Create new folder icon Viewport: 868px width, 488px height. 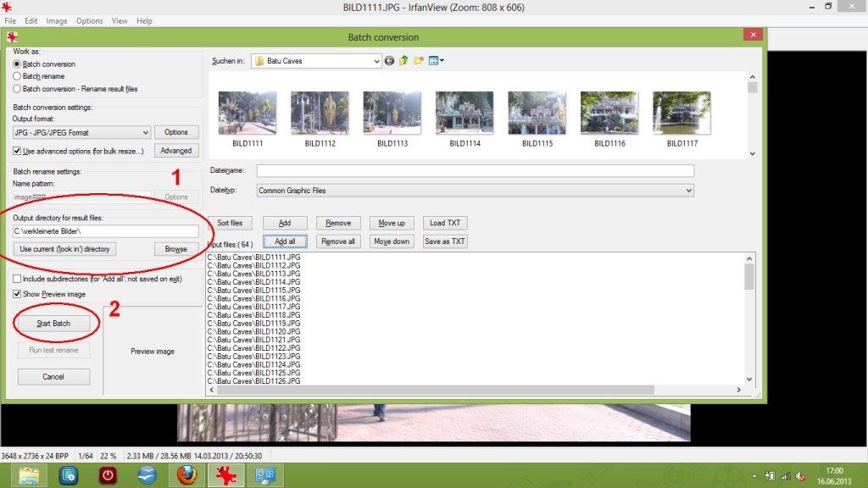coord(419,61)
